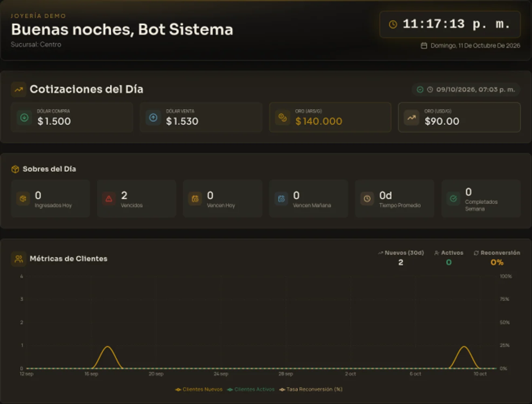Toggle the Tasa Reconversión (%) legend entry
532x404 pixels.
pos(311,389)
